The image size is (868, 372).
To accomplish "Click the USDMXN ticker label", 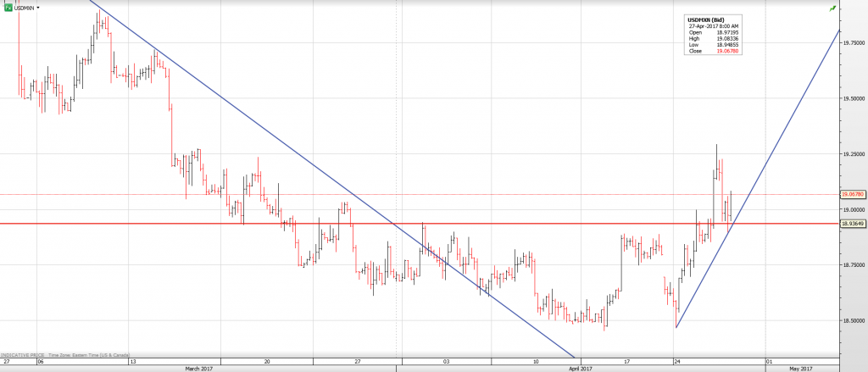I will click(x=25, y=7).
